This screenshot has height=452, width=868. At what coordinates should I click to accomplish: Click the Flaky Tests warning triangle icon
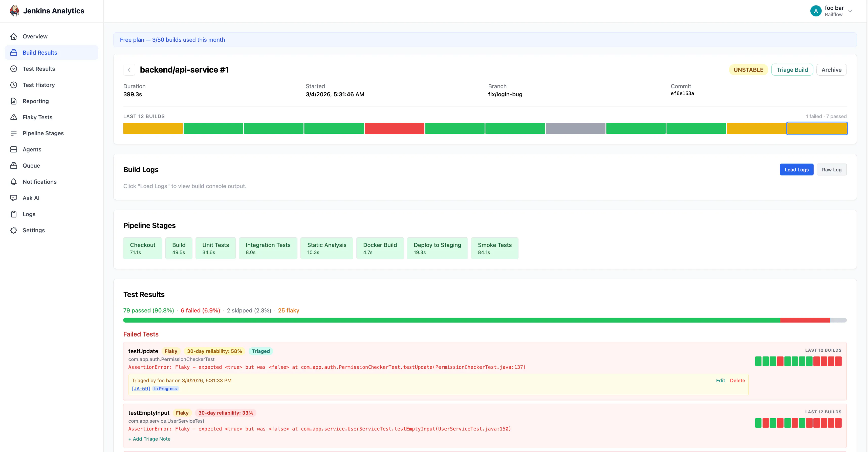pyautogui.click(x=13, y=117)
